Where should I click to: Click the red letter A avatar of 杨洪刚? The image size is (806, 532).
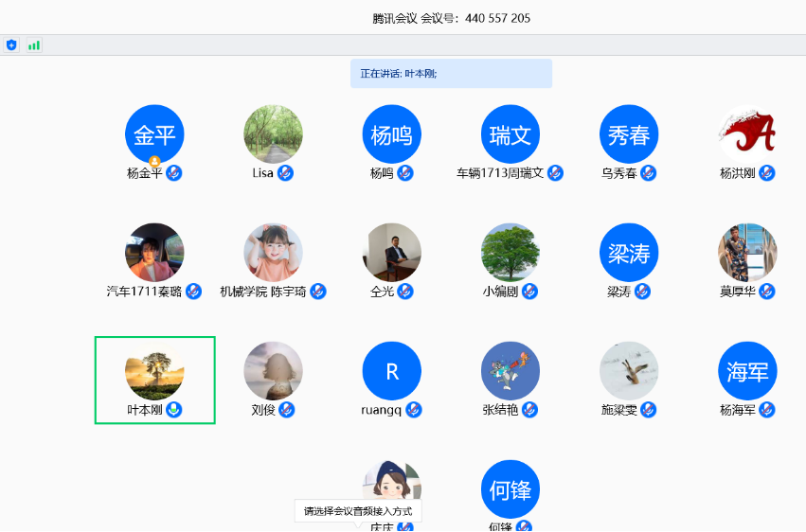click(x=747, y=133)
